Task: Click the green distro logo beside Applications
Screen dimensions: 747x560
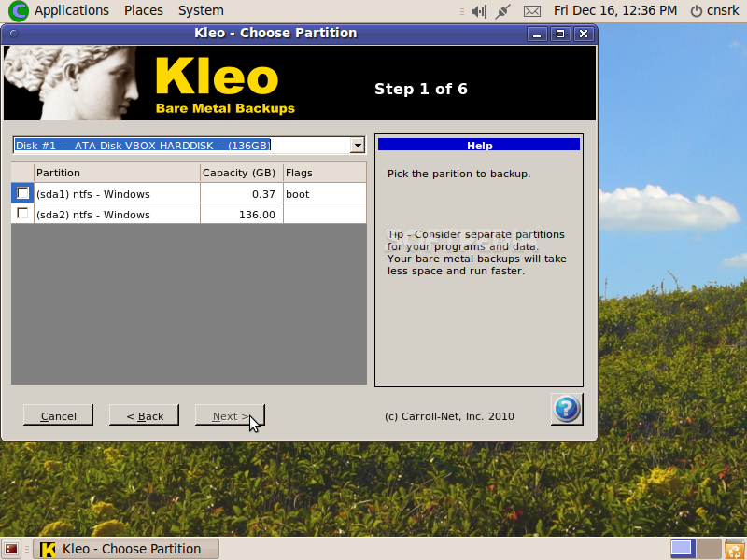Action: click(19, 11)
